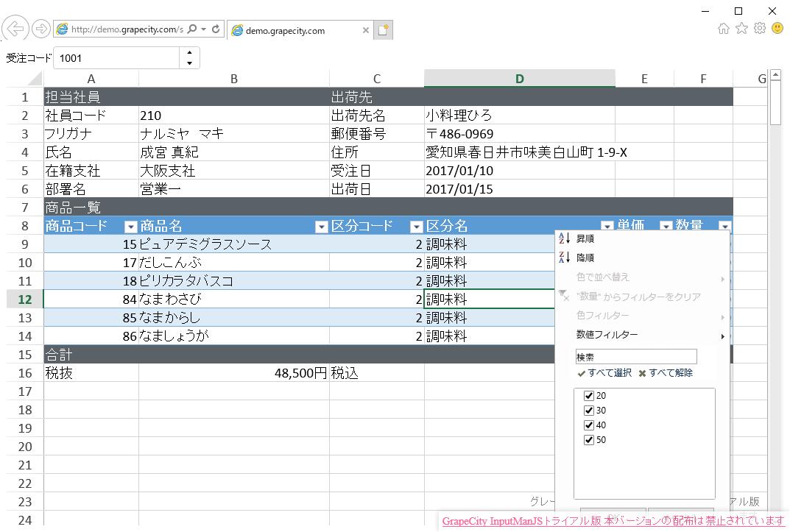Click the browser address bar URL

127,29
